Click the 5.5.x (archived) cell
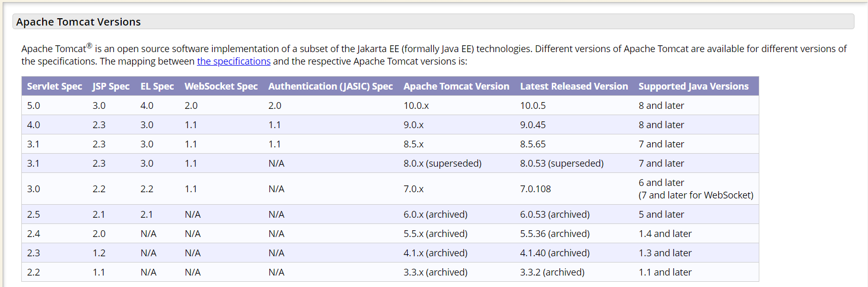Screen dimensions: 868x287 435,234
